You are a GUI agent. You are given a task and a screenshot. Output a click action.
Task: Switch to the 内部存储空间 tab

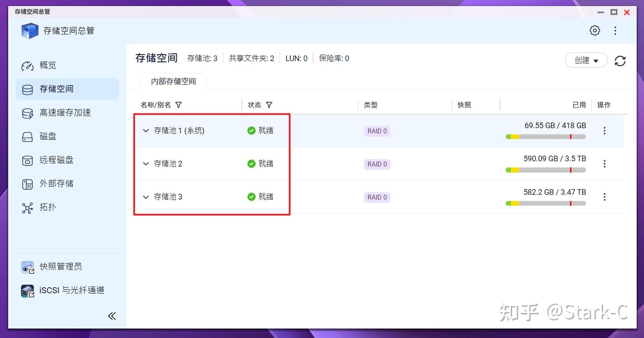(x=174, y=81)
